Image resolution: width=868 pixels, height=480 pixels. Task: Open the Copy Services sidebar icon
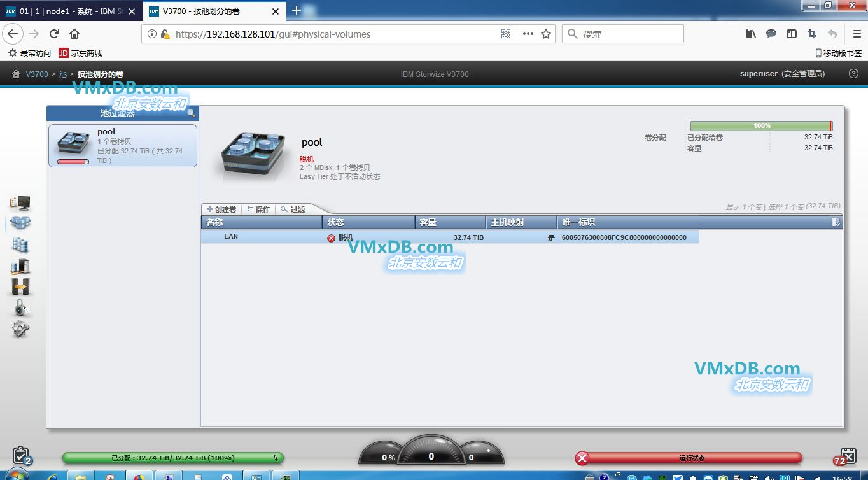point(20,287)
